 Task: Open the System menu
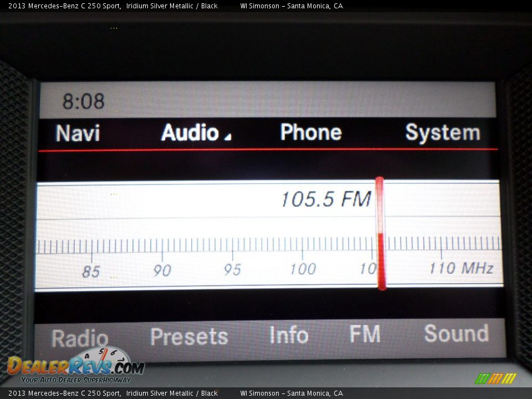(x=442, y=133)
